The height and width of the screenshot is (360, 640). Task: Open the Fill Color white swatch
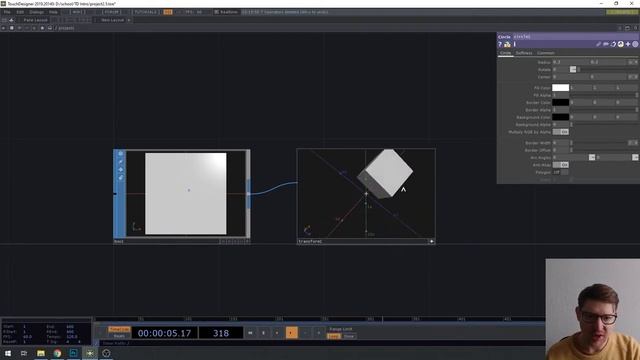560,88
